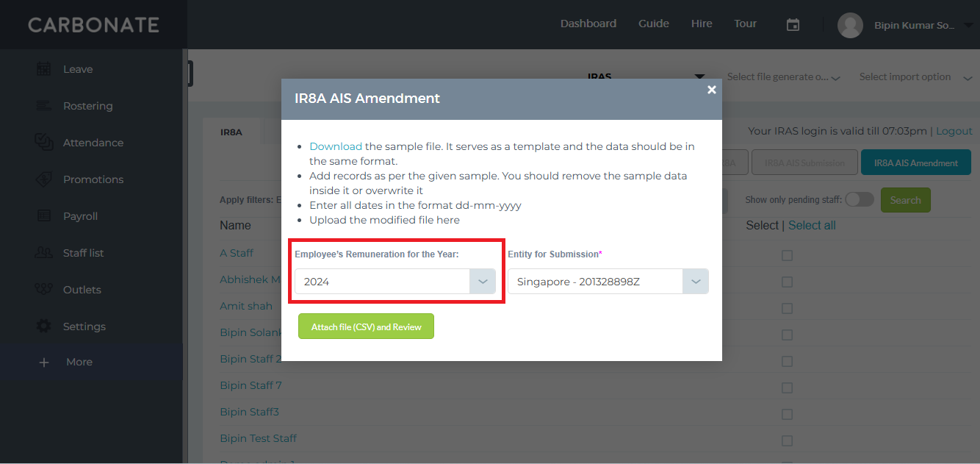Tick the checkbox for Bipin Staff 7
980x464 pixels.
(787, 388)
